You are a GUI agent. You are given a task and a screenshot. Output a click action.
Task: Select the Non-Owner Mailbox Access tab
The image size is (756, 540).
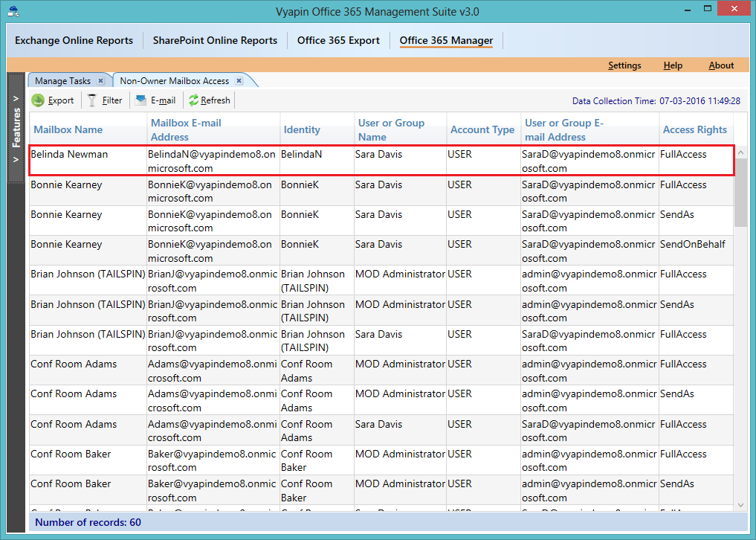(174, 80)
